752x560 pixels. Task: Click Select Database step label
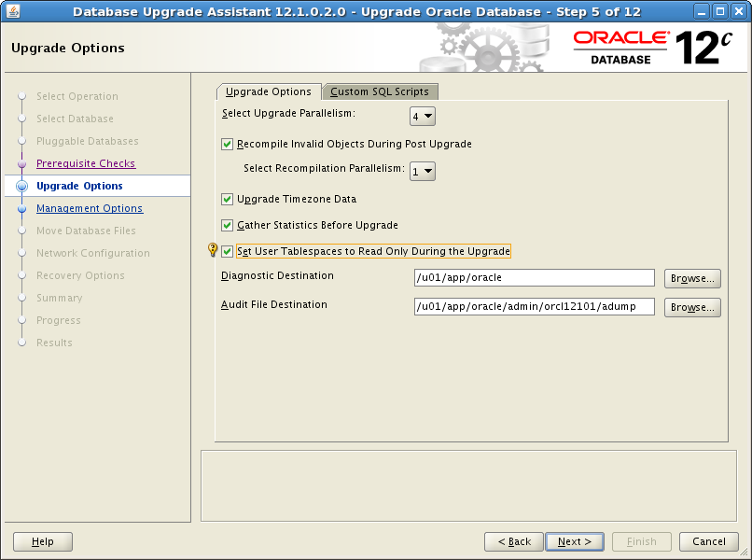pos(76,119)
